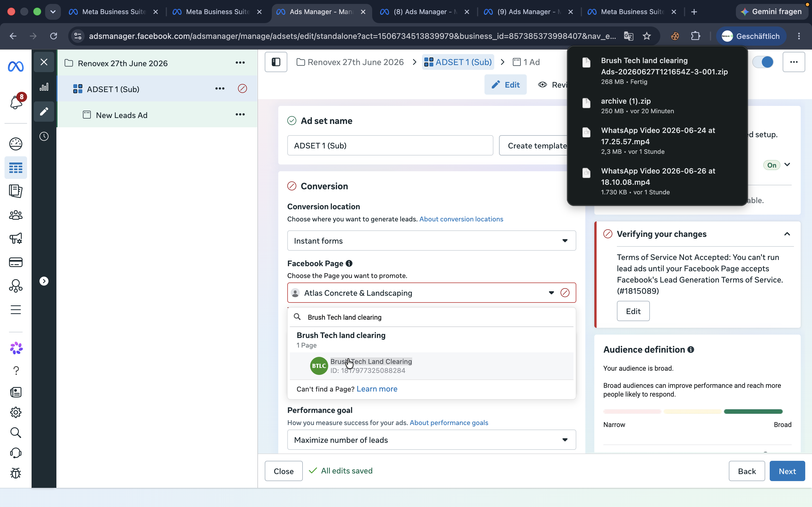Open the notifications bell icon
The image size is (812, 507).
[x=16, y=102]
